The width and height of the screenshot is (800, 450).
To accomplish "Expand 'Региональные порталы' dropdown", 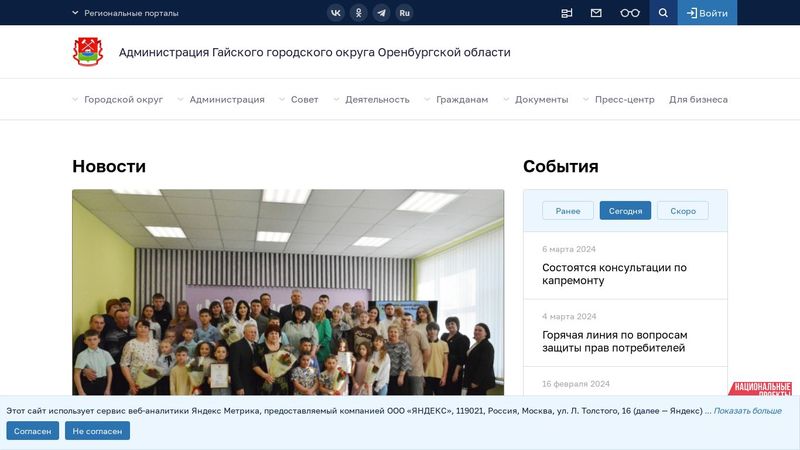I will pos(125,13).
